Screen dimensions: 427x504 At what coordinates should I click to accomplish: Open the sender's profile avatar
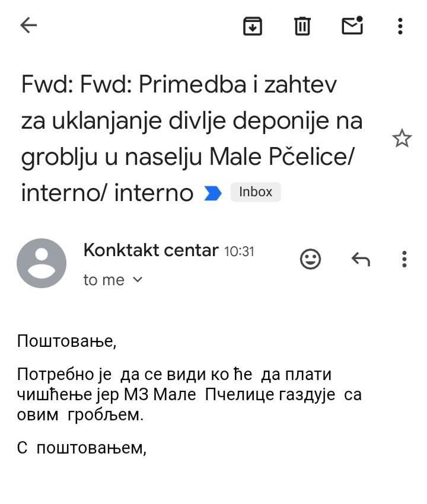42,263
